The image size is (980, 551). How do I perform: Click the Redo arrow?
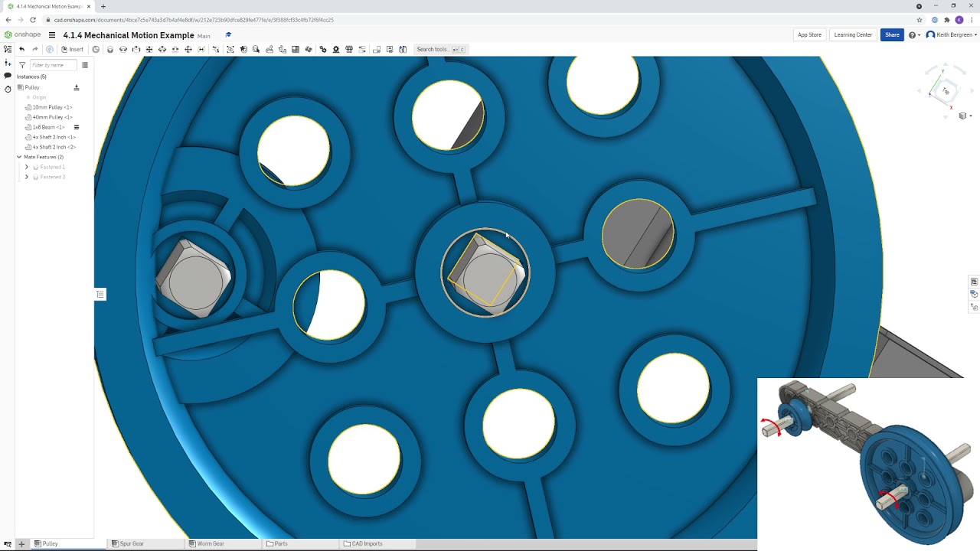pyautogui.click(x=34, y=49)
